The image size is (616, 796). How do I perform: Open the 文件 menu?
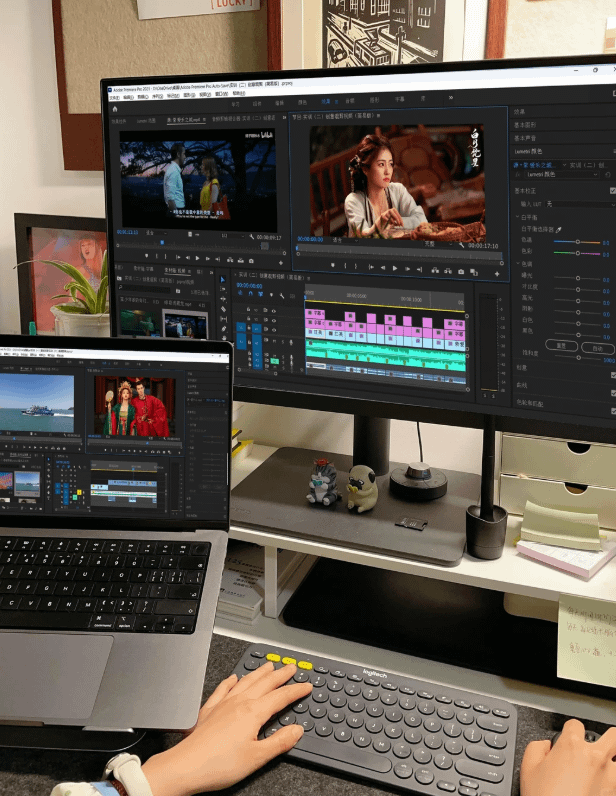pos(115,98)
